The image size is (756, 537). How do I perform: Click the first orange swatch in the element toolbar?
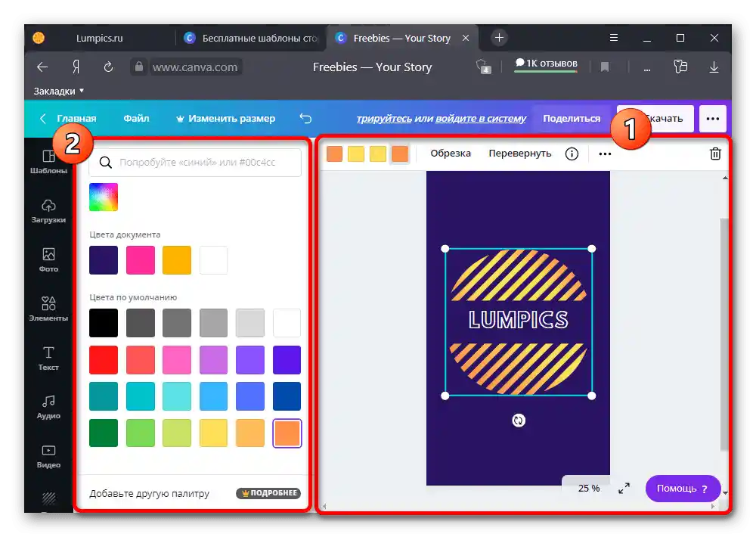[x=334, y=154]
